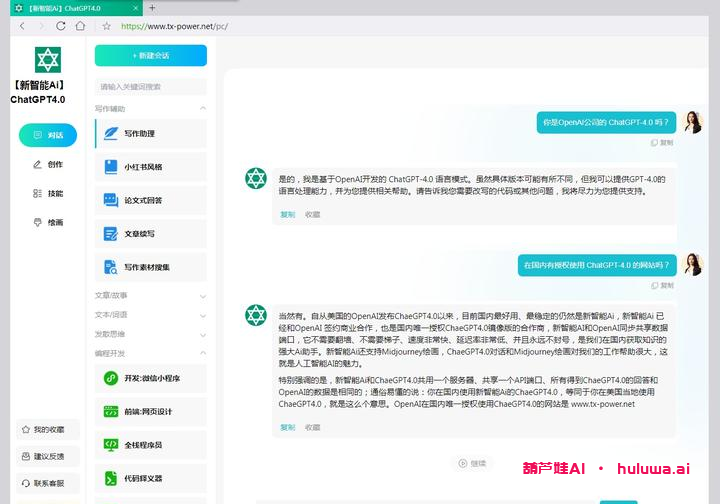Collapse the 编程开发 section chevron

click(x=202, y=353)
